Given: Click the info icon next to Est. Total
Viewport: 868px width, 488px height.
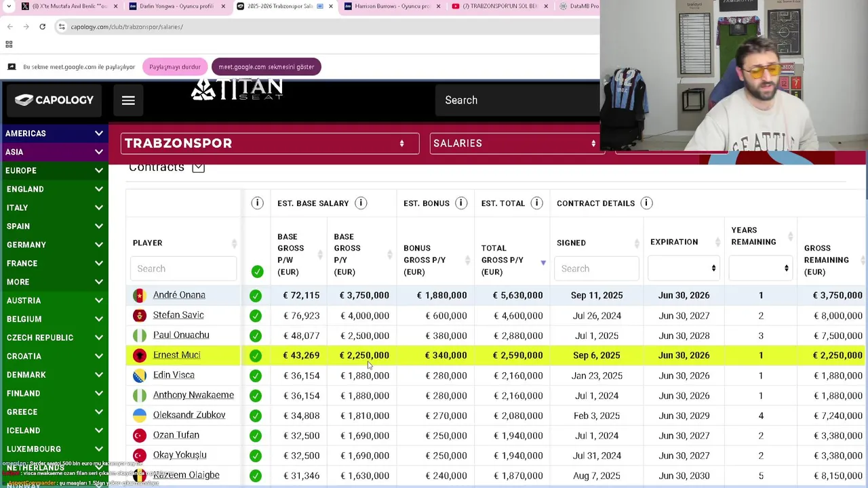Looking at the screenshot, I should (536, 203).
